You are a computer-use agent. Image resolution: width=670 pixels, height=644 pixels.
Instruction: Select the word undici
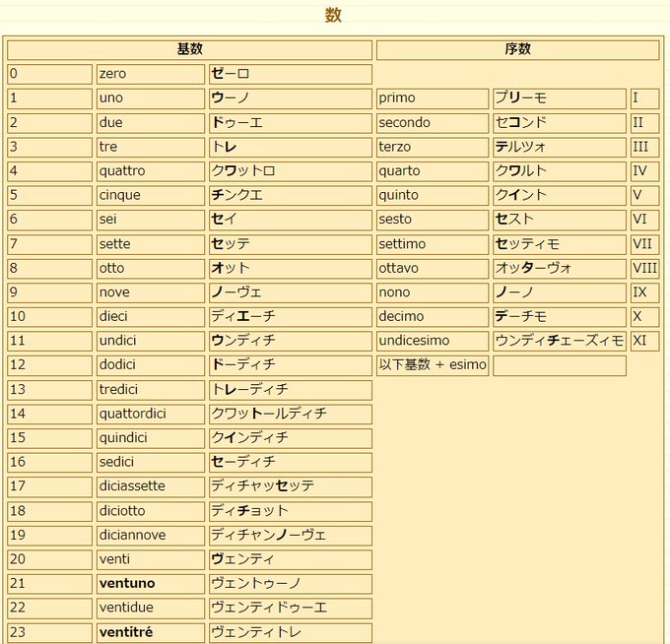[x=117, y=341]
